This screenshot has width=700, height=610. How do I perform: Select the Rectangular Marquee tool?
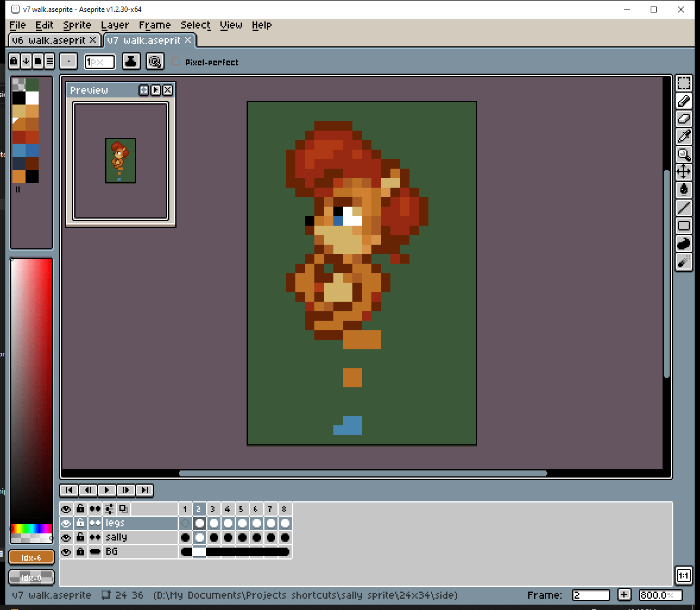684,84
